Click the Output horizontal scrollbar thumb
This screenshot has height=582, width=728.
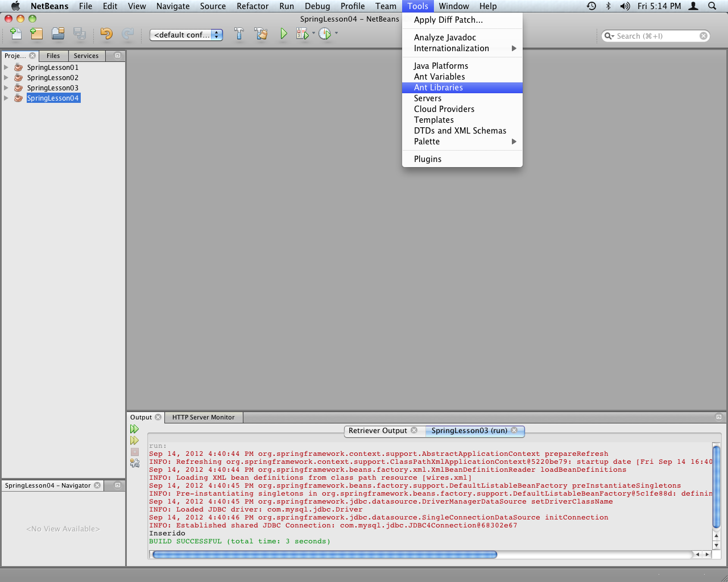tap(325, 554)
